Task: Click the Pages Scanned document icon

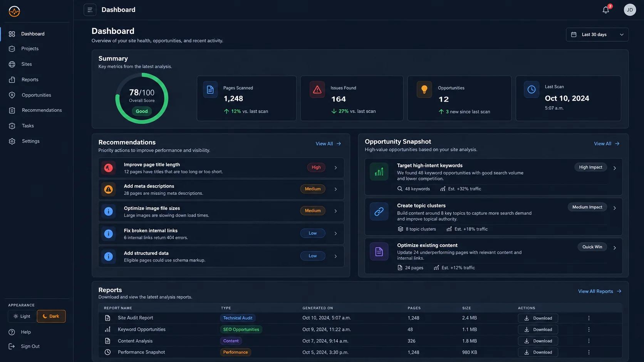Action: coord(210,90)
